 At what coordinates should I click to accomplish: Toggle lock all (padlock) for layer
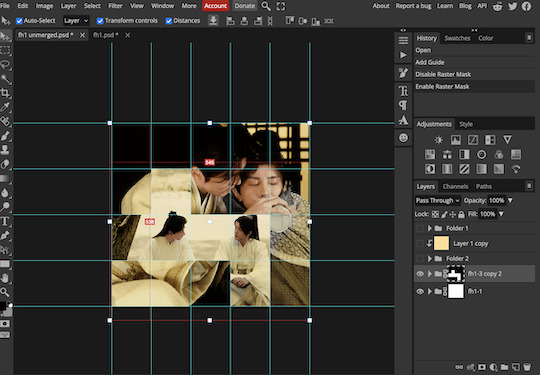tap(461, 214)
